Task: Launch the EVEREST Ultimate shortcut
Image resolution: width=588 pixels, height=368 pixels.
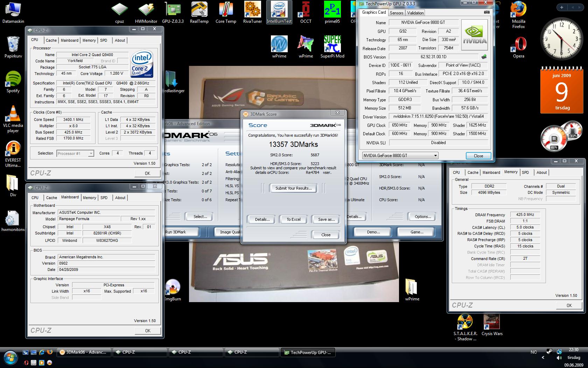Action: [x=13, y=154]
